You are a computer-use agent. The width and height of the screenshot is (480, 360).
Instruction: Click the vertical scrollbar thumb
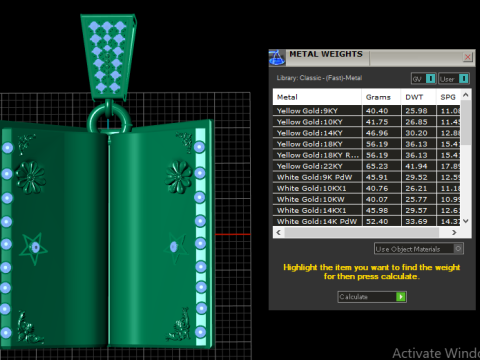(x=466, y=122)
